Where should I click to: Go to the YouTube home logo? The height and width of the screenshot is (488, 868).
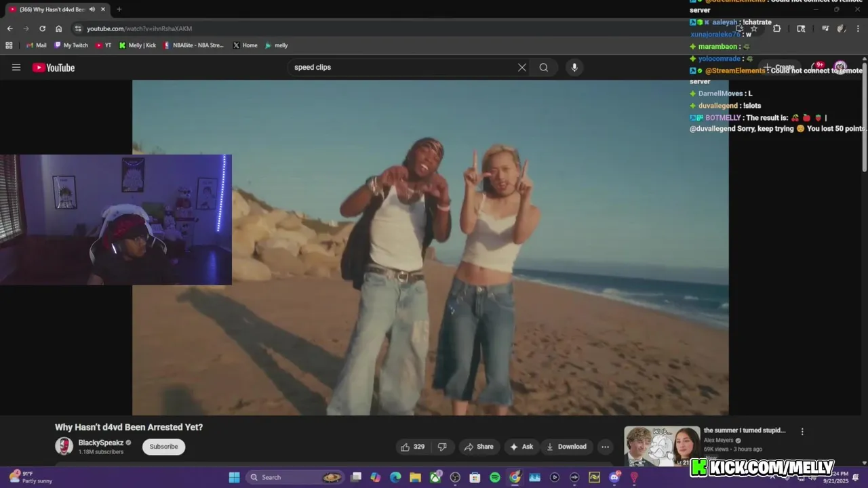(x=54, y=67)
